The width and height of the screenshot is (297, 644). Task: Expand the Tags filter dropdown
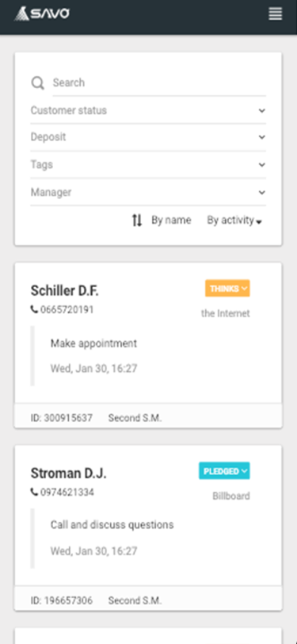148,165
